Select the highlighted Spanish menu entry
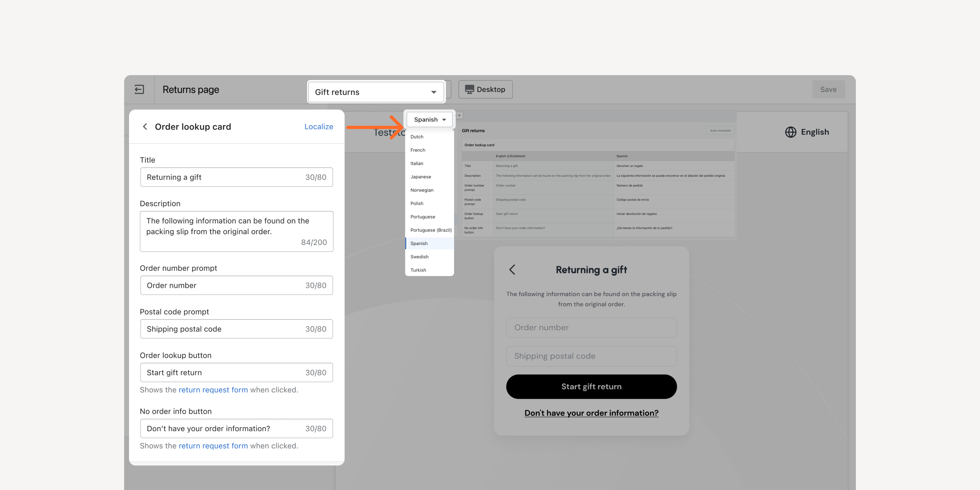 [x=430, y=243]
